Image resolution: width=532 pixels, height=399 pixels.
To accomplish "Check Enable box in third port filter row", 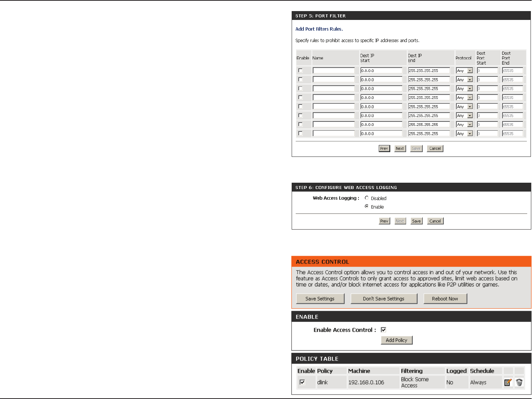I will (x=300, y=89).
